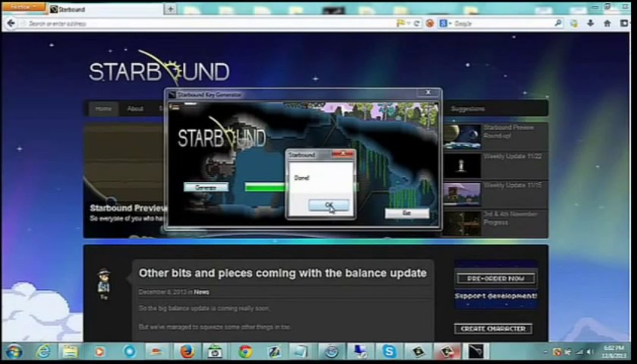
Task: Click the News category link
Action: tap(202, 292)
